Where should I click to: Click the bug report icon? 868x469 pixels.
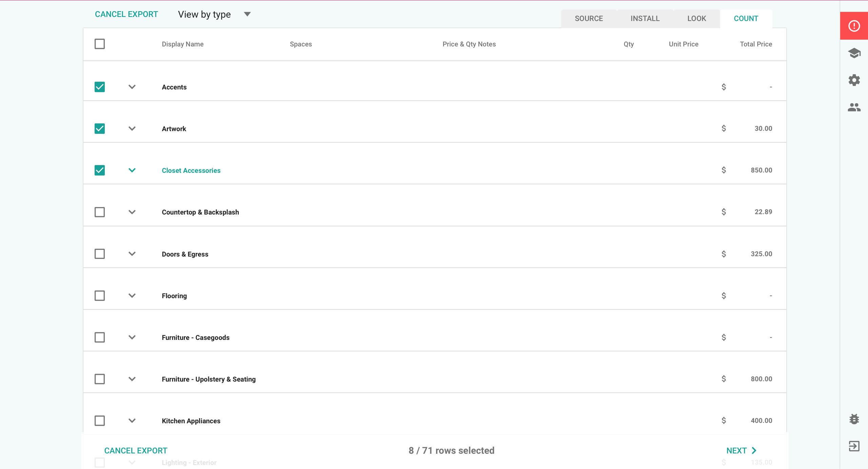854,419
